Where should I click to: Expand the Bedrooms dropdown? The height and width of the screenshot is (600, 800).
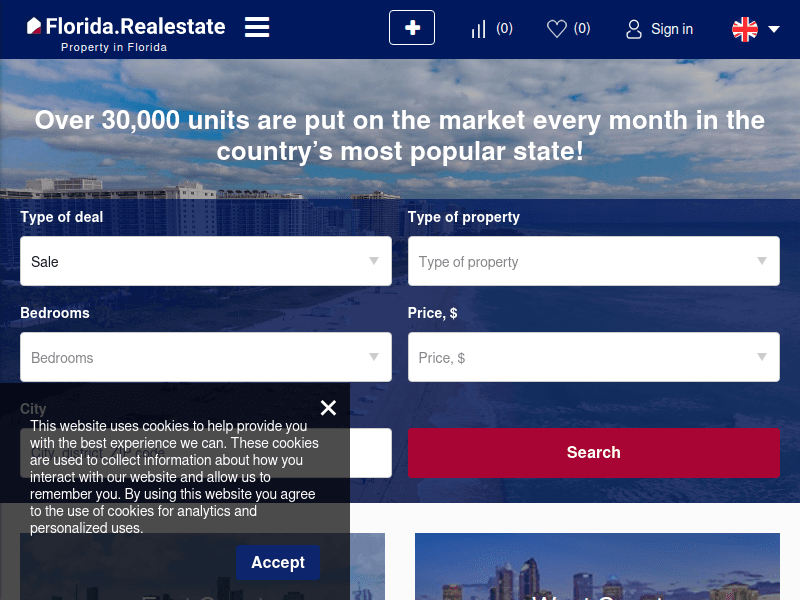click(205, 358)
